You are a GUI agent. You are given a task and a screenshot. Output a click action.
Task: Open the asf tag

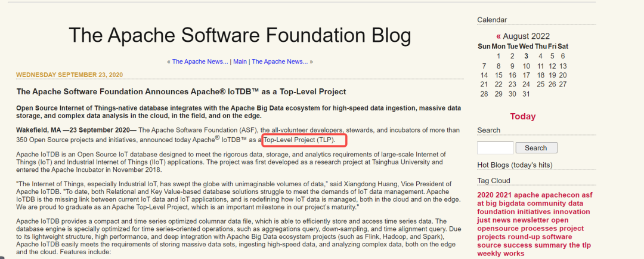[x=586, y=195]
